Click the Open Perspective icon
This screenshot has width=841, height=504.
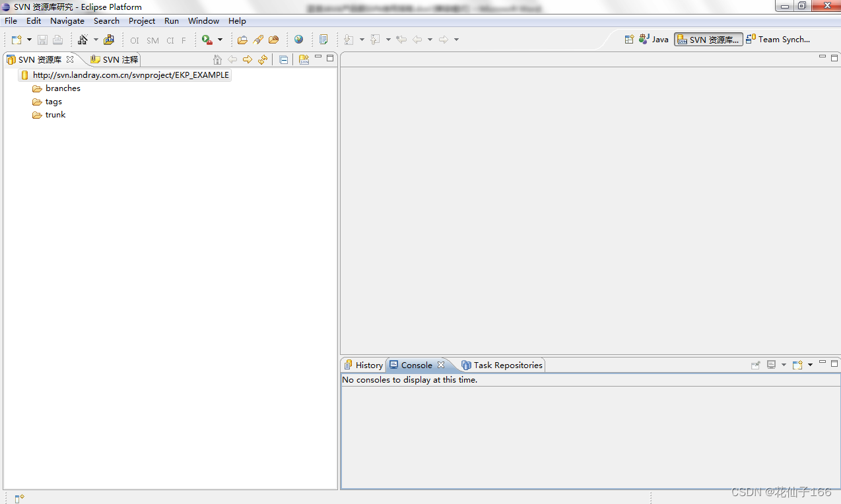pyautogui.click(x=629, y=40)
